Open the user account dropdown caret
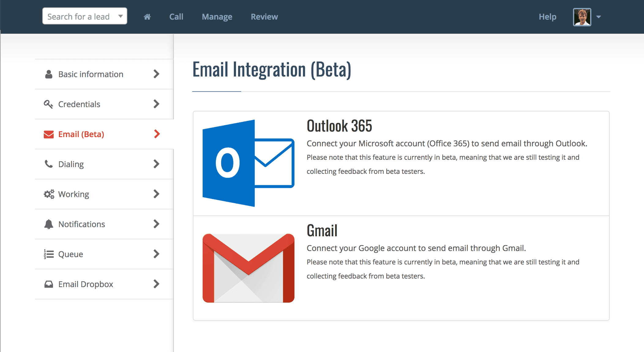The image size is (644, 352). click(x=599, y=17)
